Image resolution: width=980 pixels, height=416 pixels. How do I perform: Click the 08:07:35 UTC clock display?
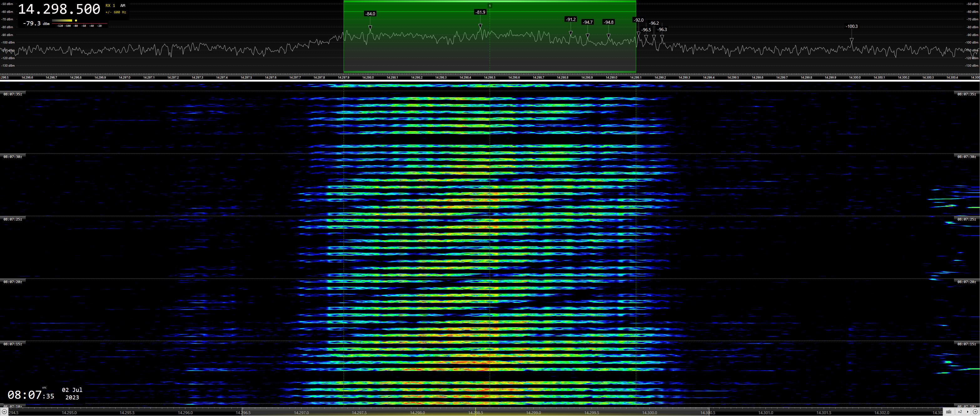pos(30,395)
